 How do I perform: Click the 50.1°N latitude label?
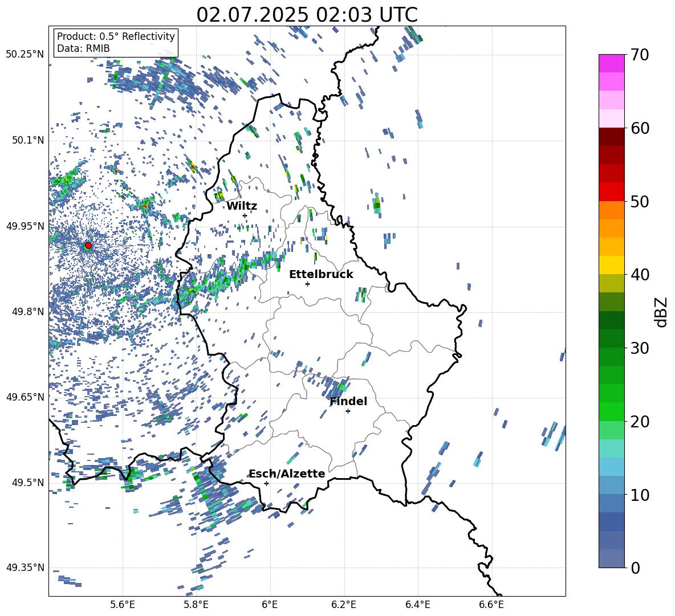pos(28,140)
